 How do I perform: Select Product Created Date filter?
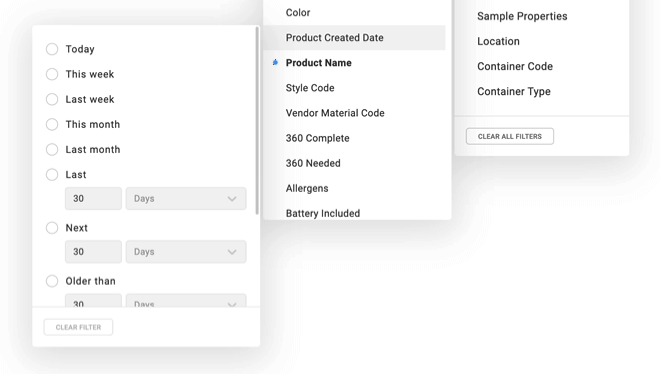pos(354,38)
